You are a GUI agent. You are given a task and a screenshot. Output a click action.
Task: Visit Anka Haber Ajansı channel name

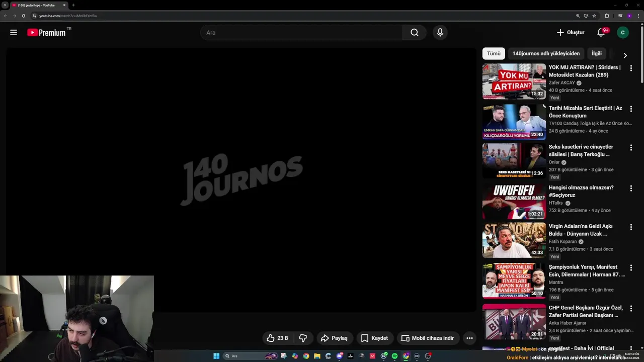[568, 323]
